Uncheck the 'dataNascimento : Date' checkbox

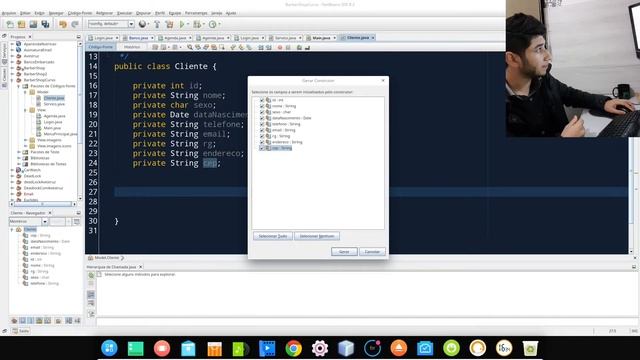click(x=262, y=118)
